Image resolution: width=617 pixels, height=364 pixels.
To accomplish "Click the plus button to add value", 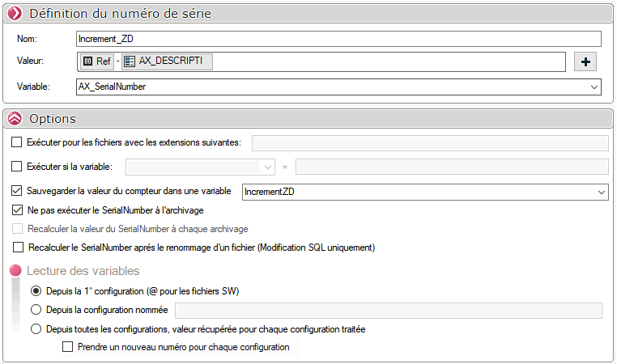I will pyautogui.click(x=585, y=61).
